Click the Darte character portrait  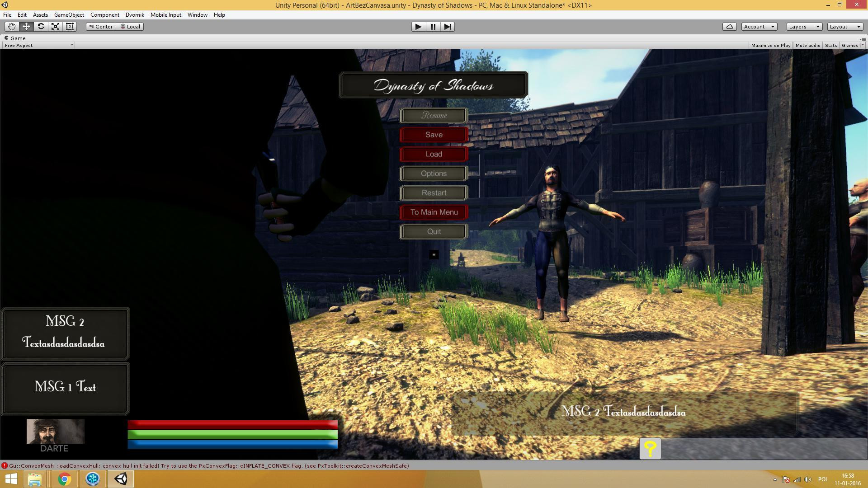pyautogui.click(x=55, y=431)
